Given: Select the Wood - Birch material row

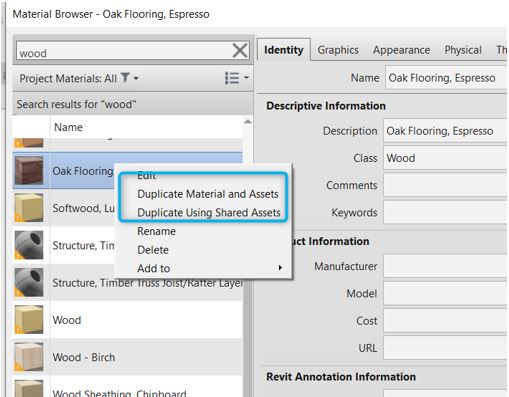Looking at the screenshot, I should point(128,357).
